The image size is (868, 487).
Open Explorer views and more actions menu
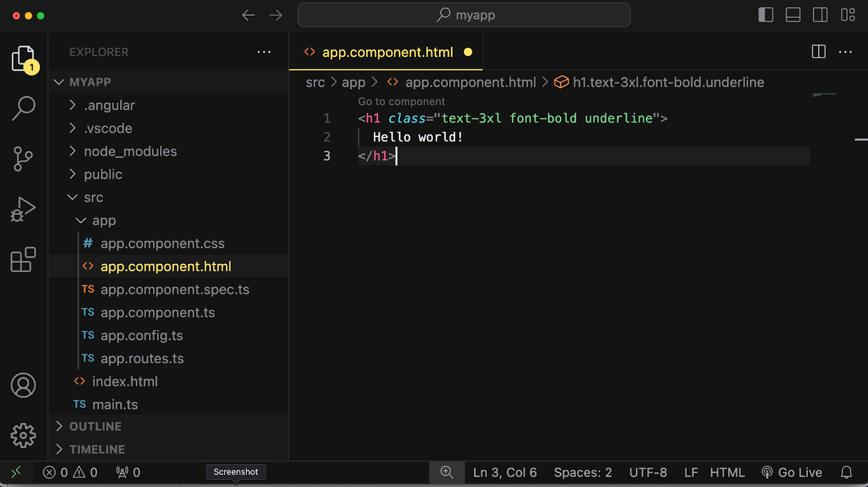coord(264,52)
